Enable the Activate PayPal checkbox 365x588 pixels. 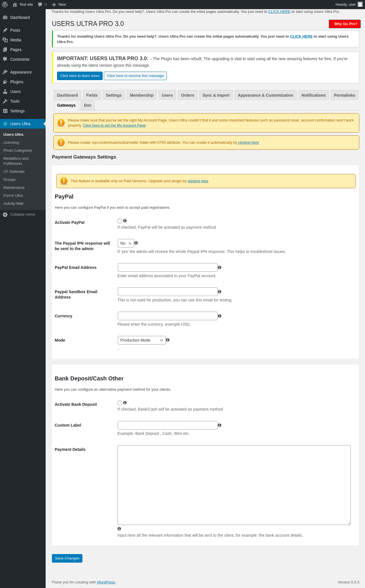[120, 221]
